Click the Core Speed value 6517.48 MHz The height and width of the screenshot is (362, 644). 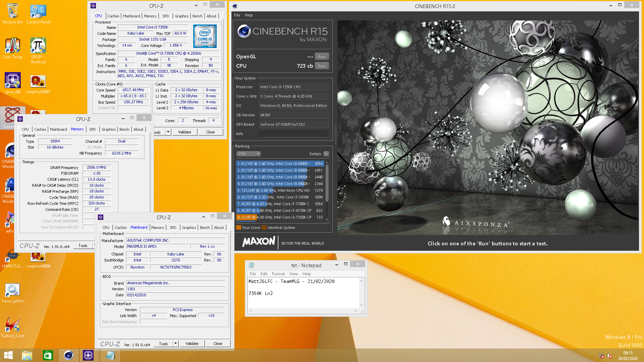133,90
